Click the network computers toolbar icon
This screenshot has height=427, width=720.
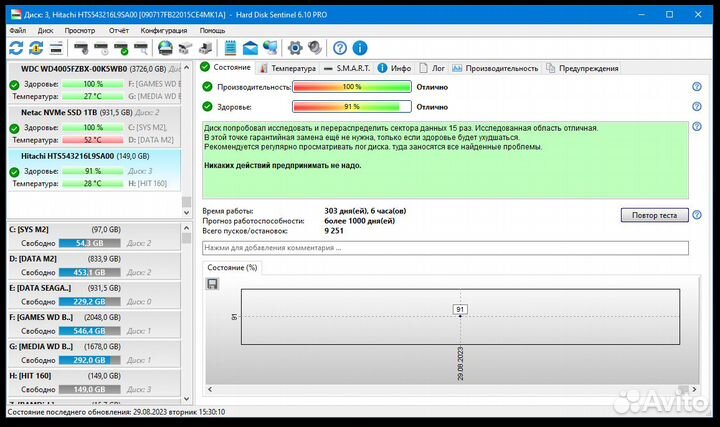[x=270, y=48]
